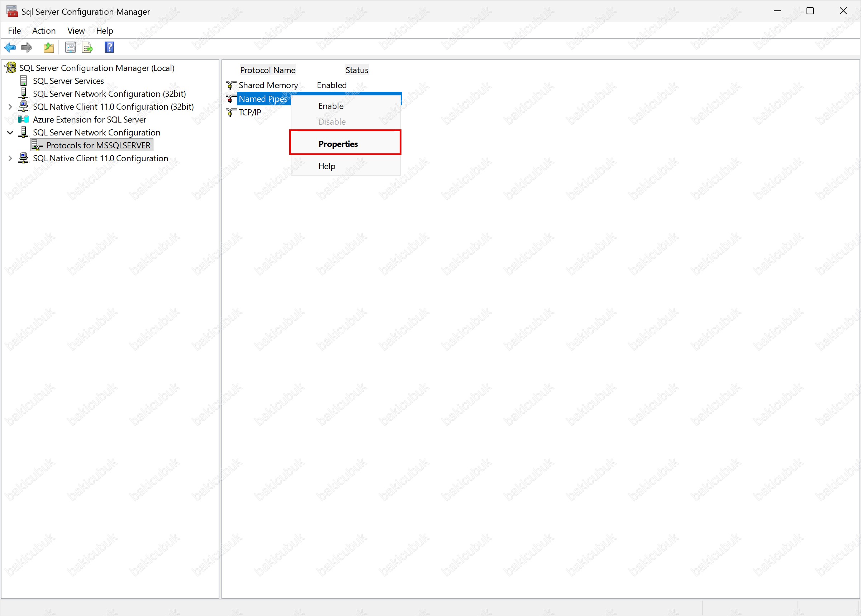This screenshot has height=616, width=861.
Task: Collapse SQL Server Network Configuration node
Action: click(10, 133)
